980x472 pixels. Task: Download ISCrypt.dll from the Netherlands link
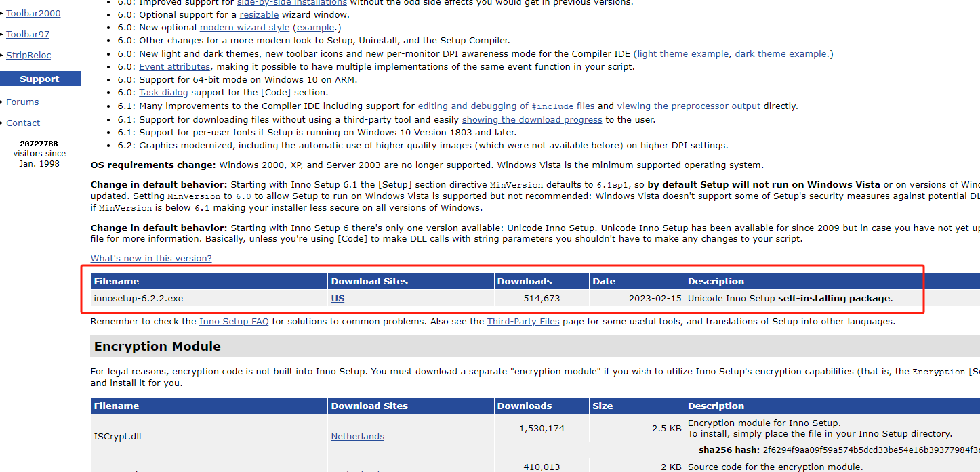357,436
